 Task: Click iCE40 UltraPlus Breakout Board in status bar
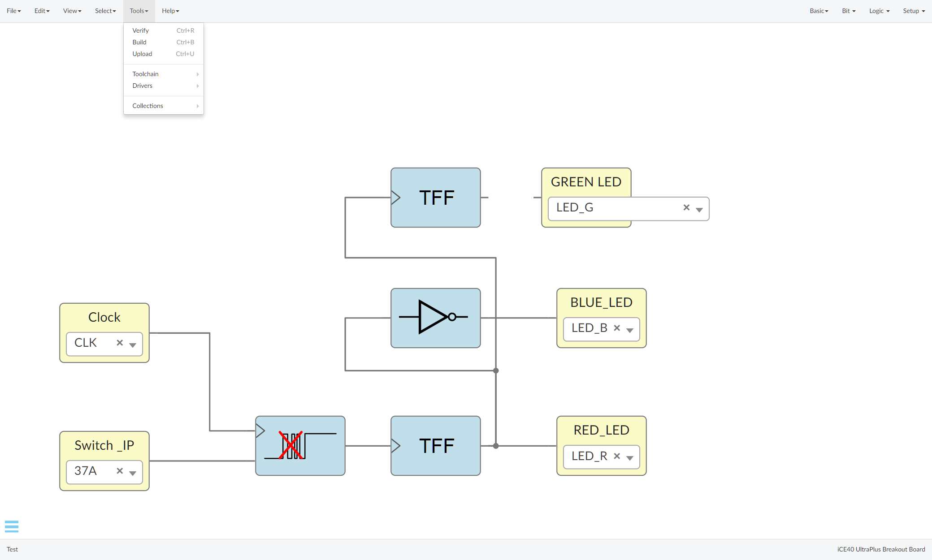click(880, 549)
